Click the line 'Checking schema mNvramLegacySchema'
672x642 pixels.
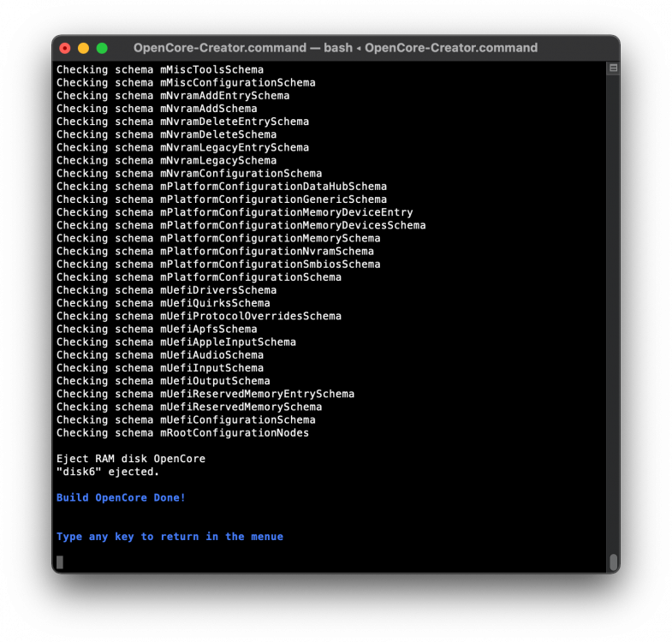(x=166, y=160)
